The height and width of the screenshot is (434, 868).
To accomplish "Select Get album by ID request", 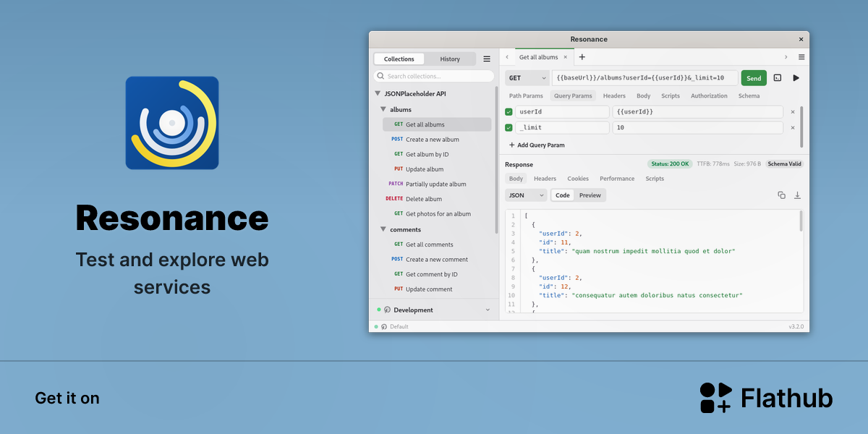I will pos(437,154).
